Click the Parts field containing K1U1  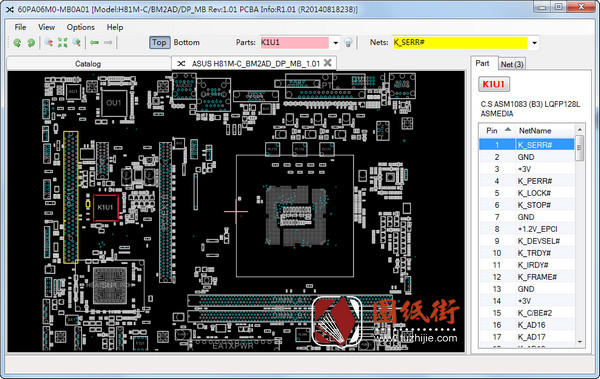[x=294, y=42]
